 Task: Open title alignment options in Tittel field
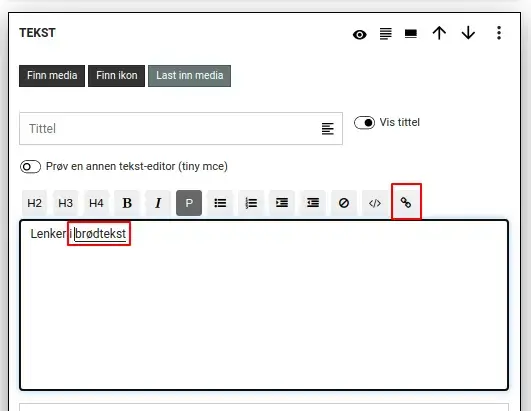(x=327, y=129)
